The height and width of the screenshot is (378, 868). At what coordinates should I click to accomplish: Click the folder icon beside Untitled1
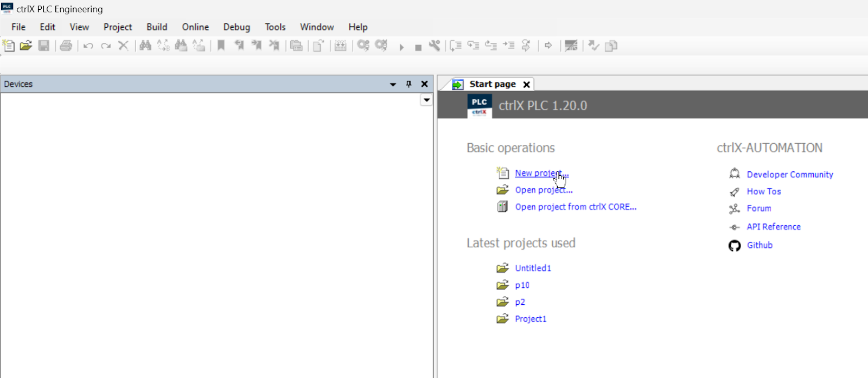tap(503, 268)
